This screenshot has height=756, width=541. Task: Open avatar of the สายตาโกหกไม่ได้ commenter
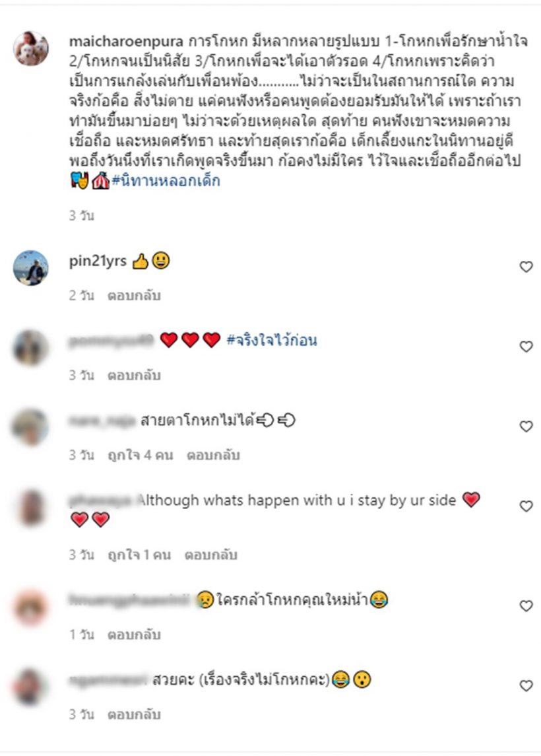31,427
